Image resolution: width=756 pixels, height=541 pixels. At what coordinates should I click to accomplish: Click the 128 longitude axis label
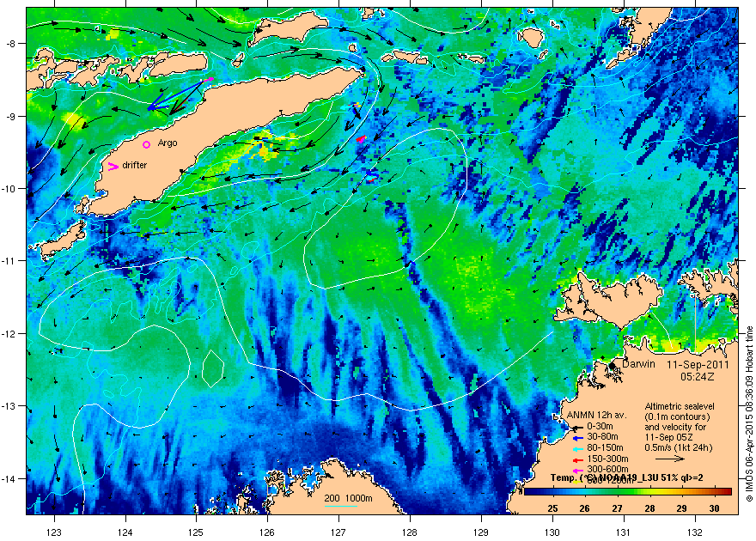click(410, 532)
